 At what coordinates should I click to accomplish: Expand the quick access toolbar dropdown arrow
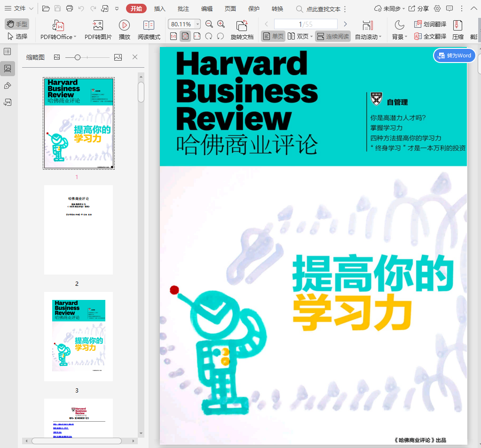coord(117,8)
